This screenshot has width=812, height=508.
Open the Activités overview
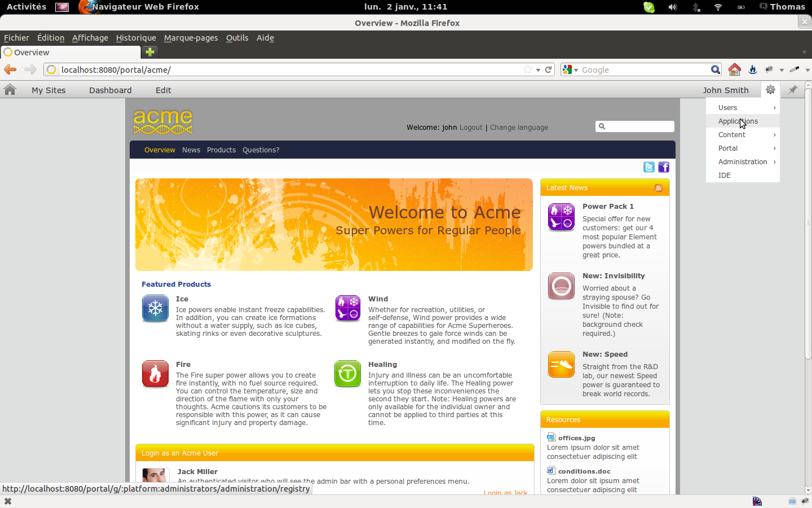pyautogui.click(x=27, y=7)
